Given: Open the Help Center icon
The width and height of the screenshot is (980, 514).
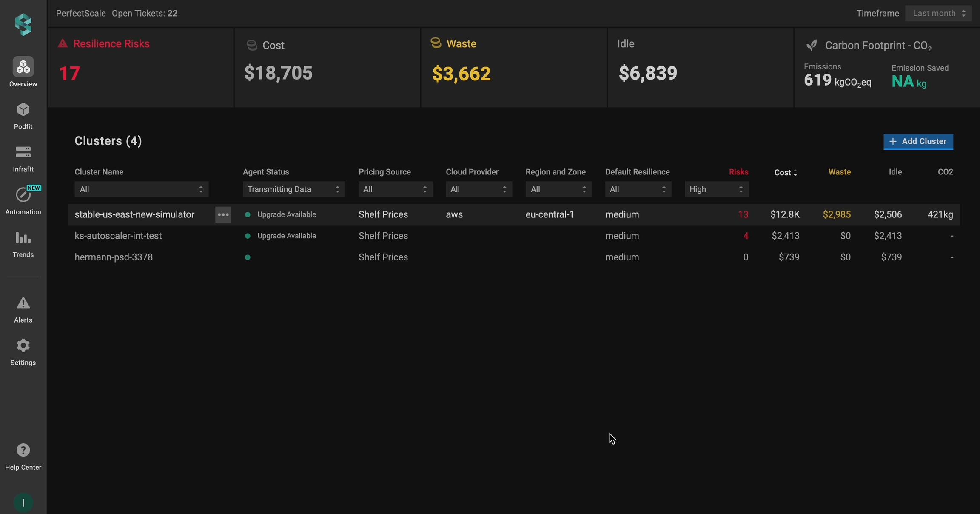Looking at the screenshot, I should pyautogui.click(x=23, y=450).
